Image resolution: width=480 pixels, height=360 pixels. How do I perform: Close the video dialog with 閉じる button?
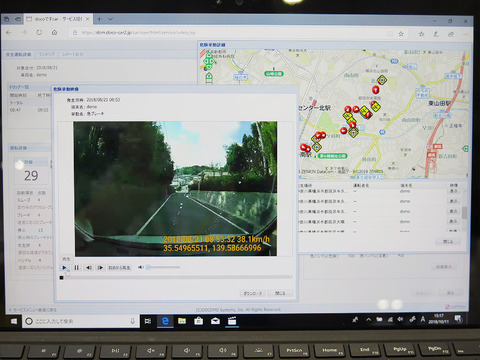click(x=280, y=293)
